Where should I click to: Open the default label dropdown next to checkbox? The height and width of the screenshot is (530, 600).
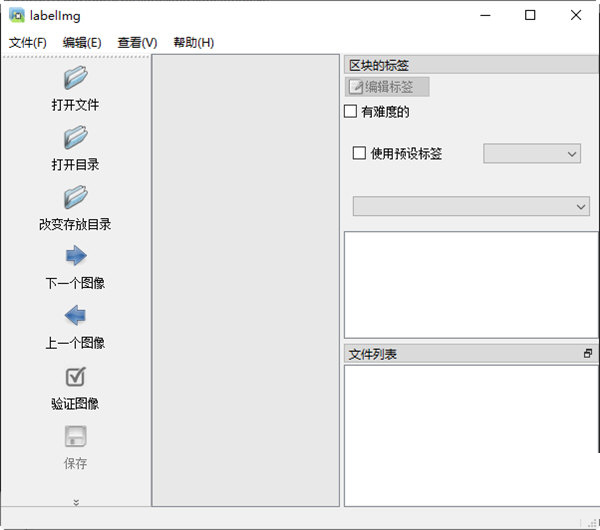point(532,154)
